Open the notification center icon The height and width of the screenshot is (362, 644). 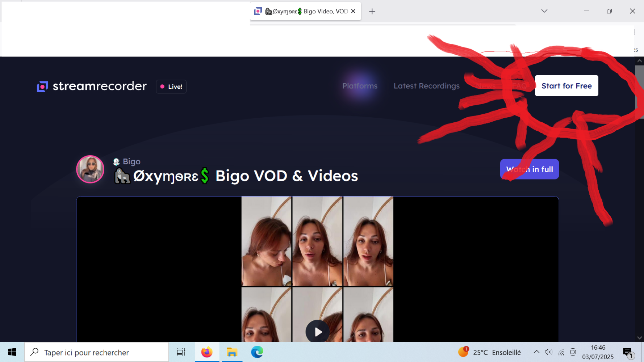[x=628, y=352]
